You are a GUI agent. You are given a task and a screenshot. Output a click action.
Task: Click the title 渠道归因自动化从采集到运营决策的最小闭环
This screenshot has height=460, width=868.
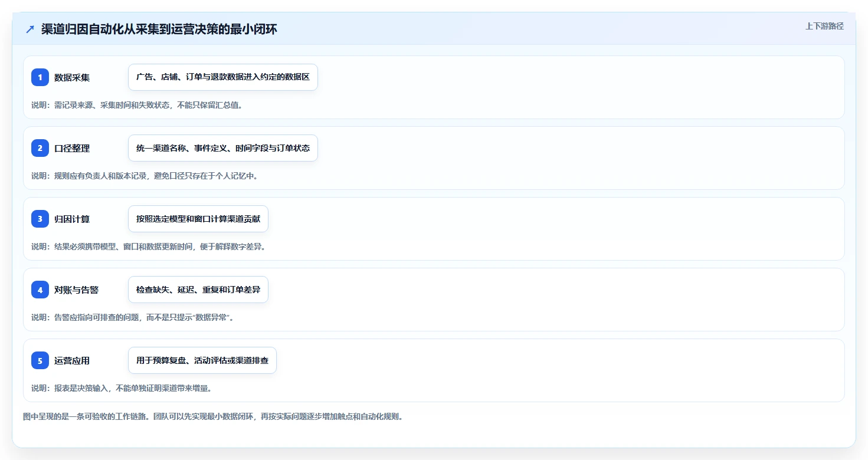(x=159, y=29)
